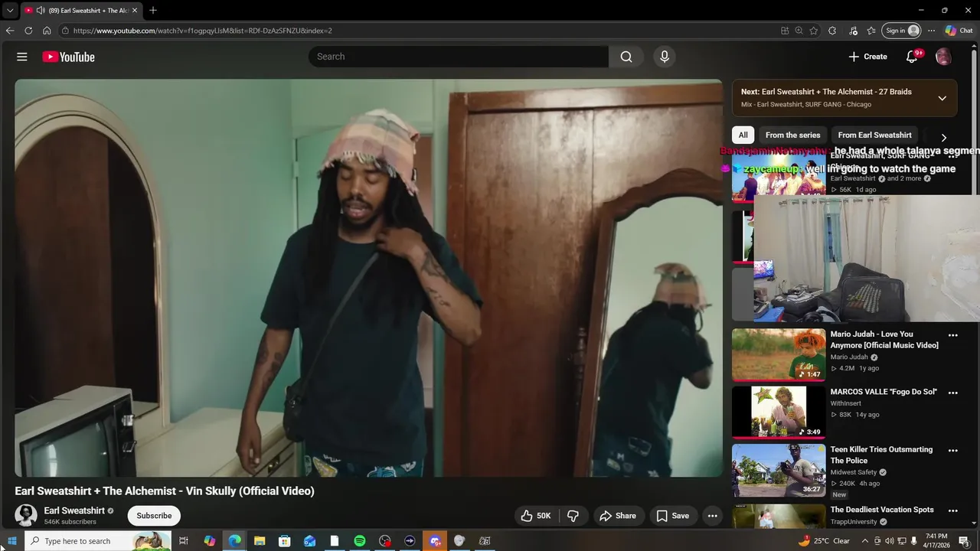
Task: Open the tab actions menu chevron
Action: 9,10
